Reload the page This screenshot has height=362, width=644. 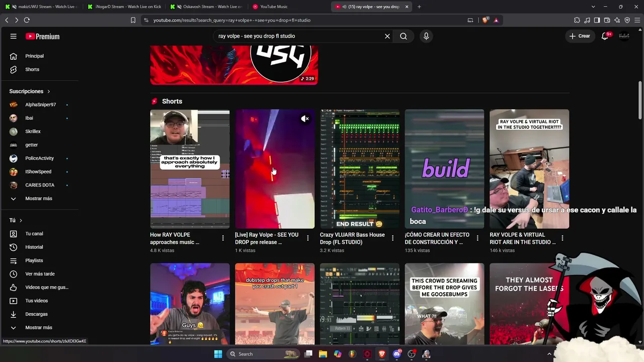(x=27, y=20)
